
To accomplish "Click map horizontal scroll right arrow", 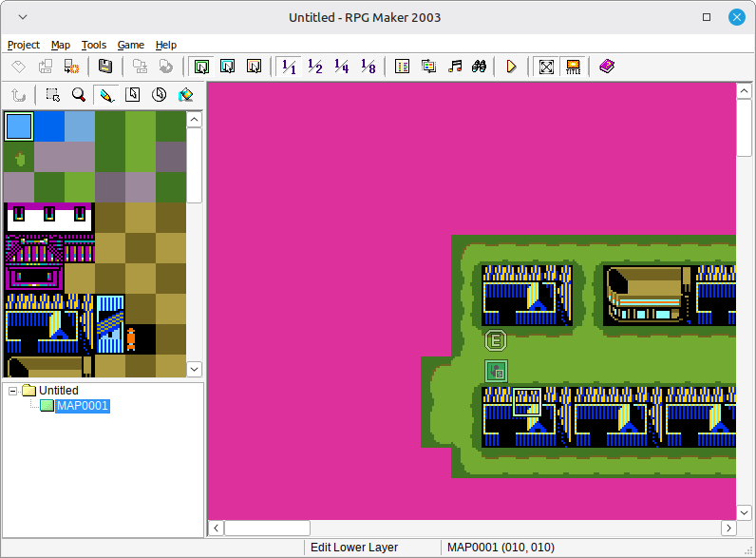I will click(x=728, y=529).
